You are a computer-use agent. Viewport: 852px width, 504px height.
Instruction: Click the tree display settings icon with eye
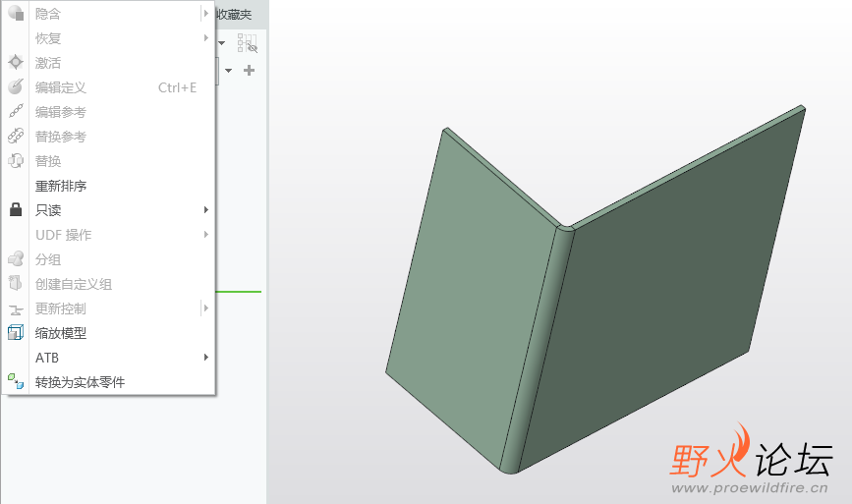(248, 43)
